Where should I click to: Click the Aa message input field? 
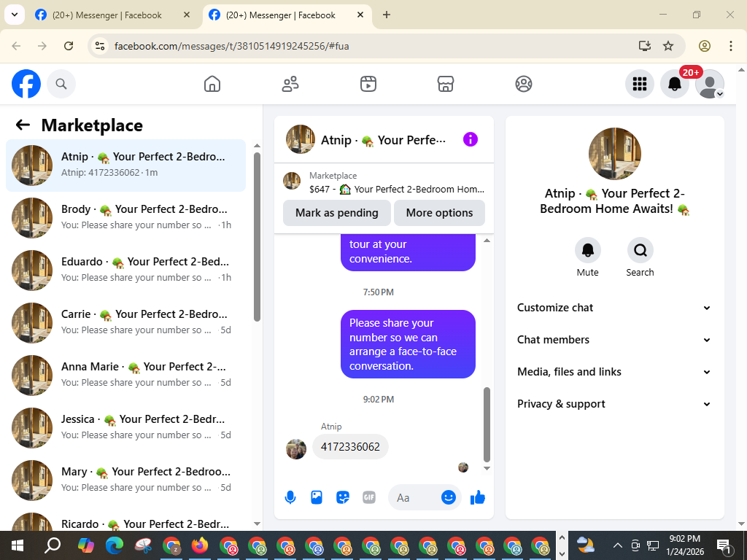click(x=414, y=497)
